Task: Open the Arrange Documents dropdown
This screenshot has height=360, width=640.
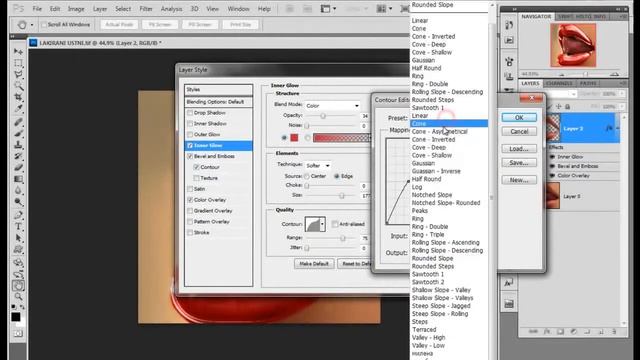Action: click(384, 9)
